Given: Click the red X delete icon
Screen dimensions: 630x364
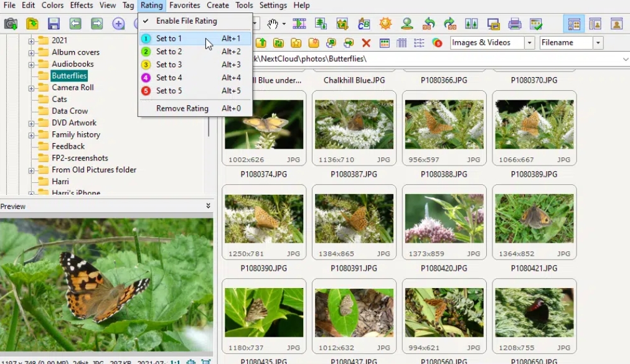Looking at the screenshot, I should 367,43.
